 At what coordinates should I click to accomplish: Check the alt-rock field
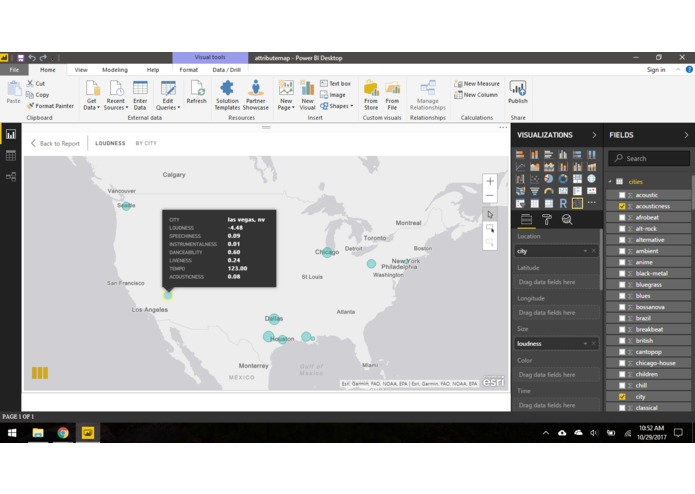[622, 229]
